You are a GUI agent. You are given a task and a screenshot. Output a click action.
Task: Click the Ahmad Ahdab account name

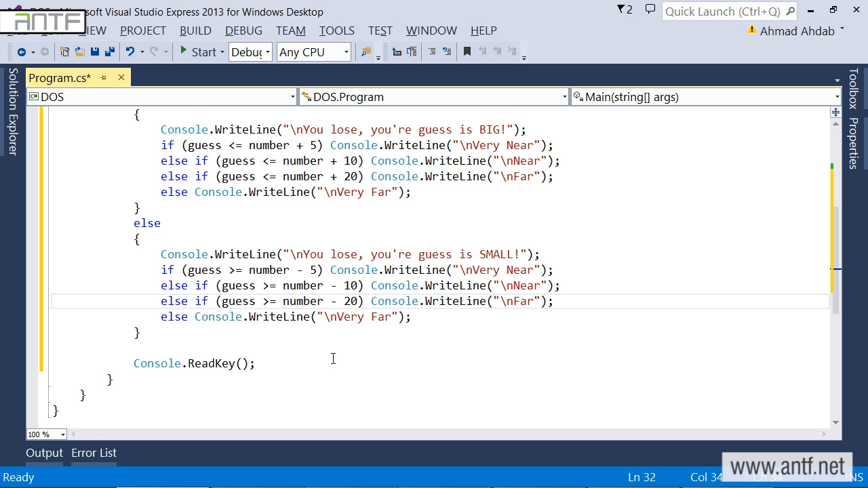[797, 31]
